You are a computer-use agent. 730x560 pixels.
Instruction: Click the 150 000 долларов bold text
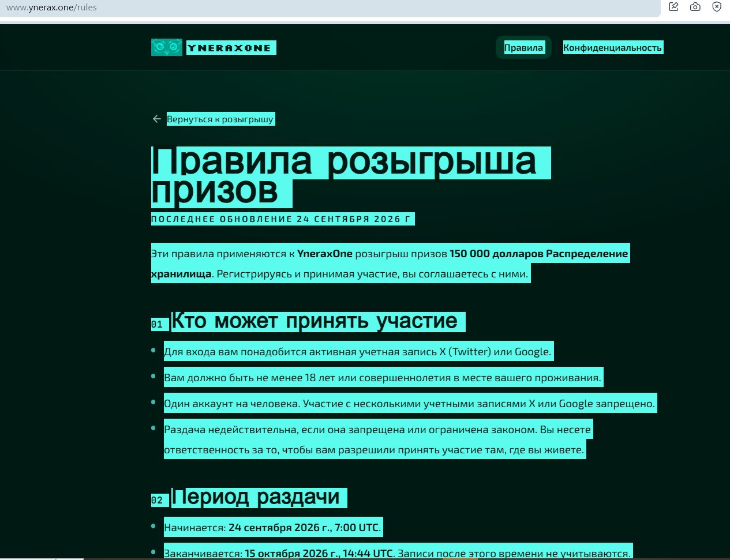pos(496,254)
